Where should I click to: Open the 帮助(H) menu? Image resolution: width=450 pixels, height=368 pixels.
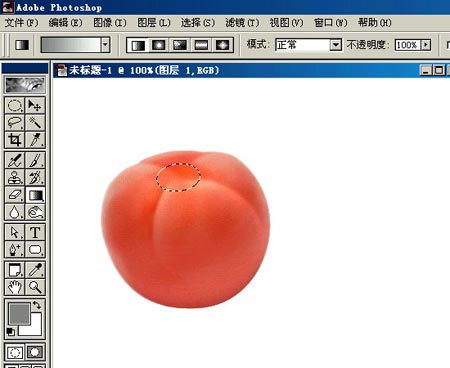pyautogui.click(x=375, y=23)
